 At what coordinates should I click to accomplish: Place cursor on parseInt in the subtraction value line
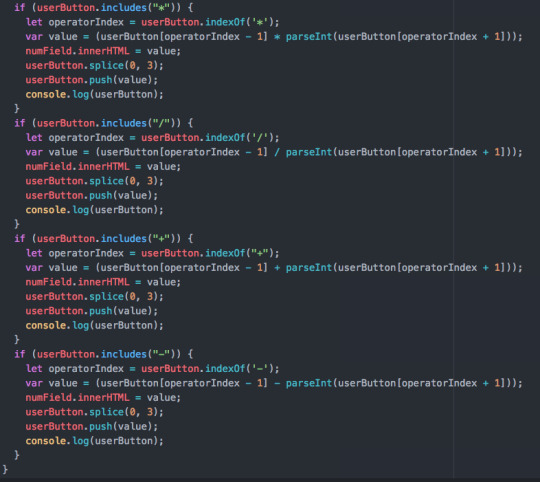[309, 383]
